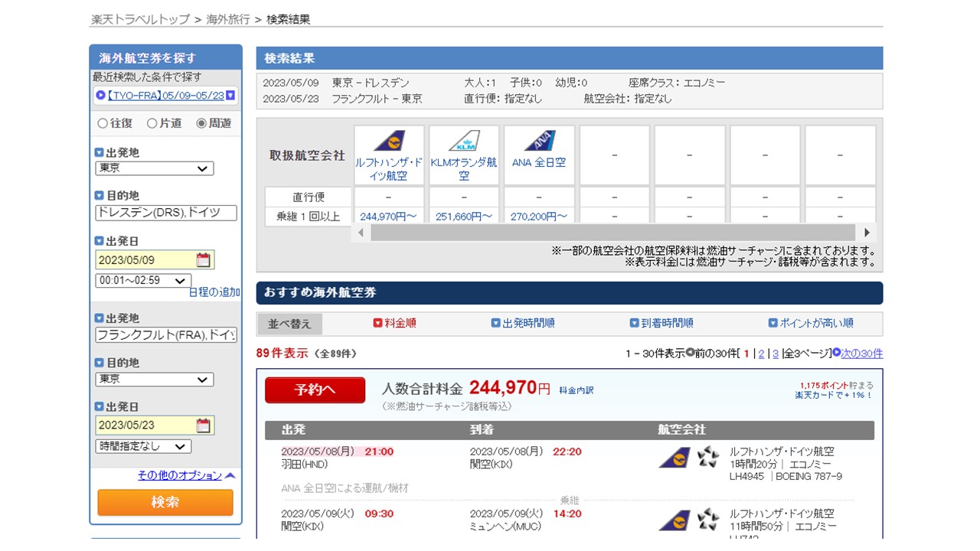Click 並べ替え sort label
Screen dimensions: 980x551
click(x=289, y=324)
